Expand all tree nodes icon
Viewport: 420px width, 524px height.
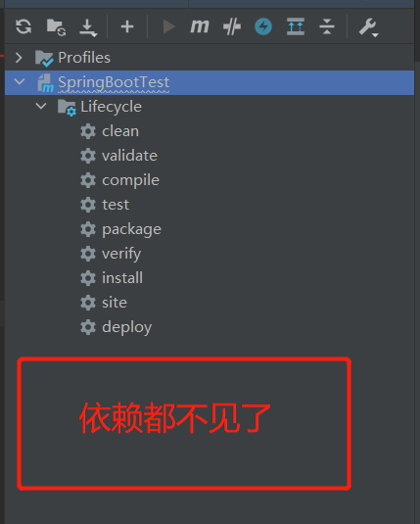(x=296, y=26)
